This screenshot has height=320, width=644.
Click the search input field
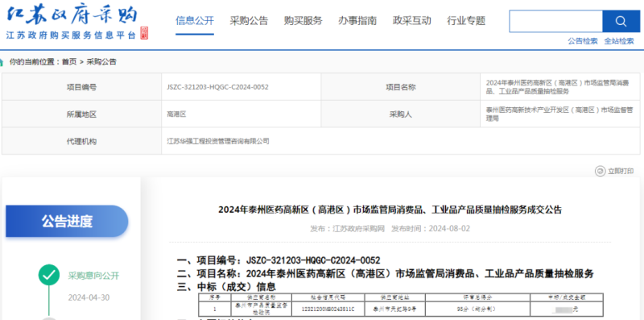click(555, 21)
